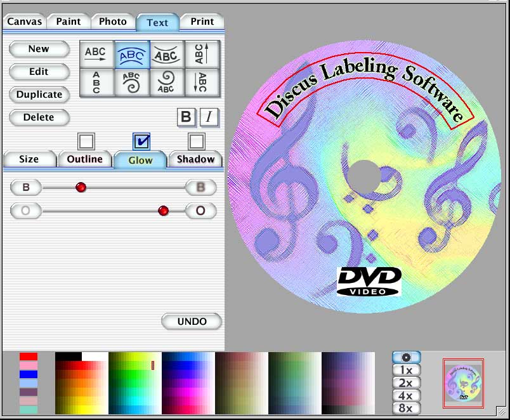Click the more-blur B icon on the right
510x420 pixels.
(200, 187)
